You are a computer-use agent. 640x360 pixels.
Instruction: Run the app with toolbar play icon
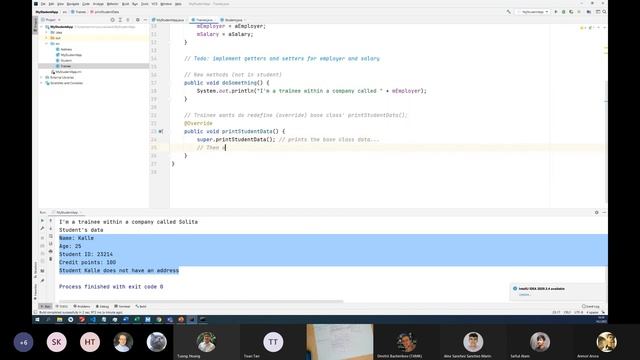[x=556, y=12]
